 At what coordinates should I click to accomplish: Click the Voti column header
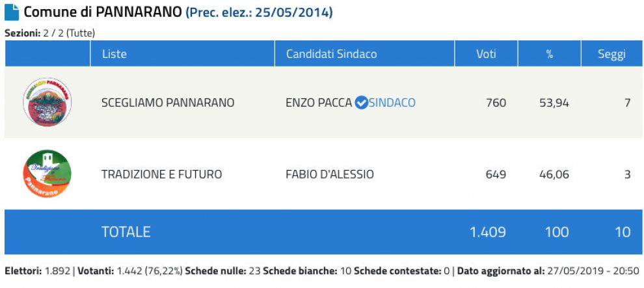pos(487,54)
